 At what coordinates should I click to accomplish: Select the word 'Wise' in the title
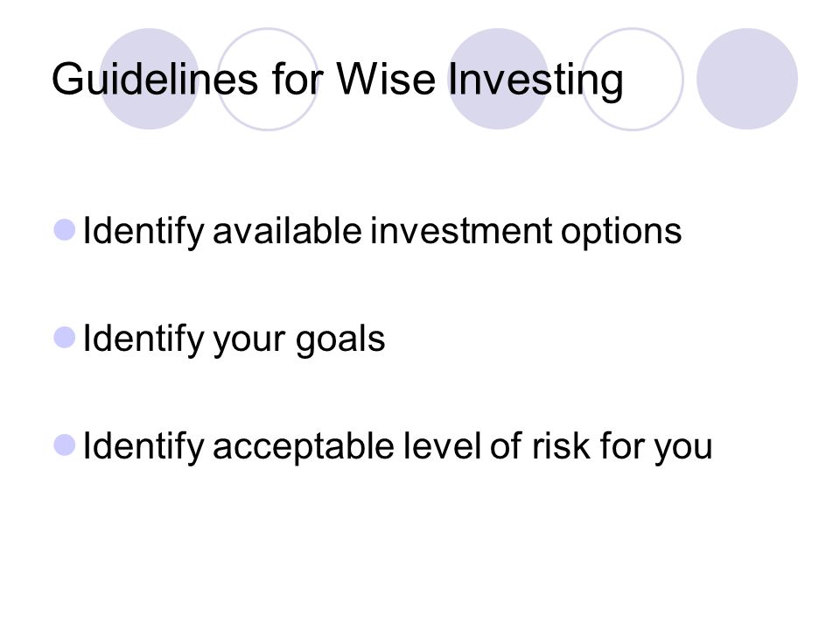click(x=386, y=80)
